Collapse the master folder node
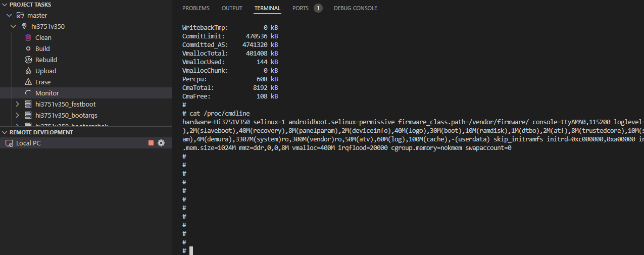Viewport: 644px width, 255px height. [9, 16]
